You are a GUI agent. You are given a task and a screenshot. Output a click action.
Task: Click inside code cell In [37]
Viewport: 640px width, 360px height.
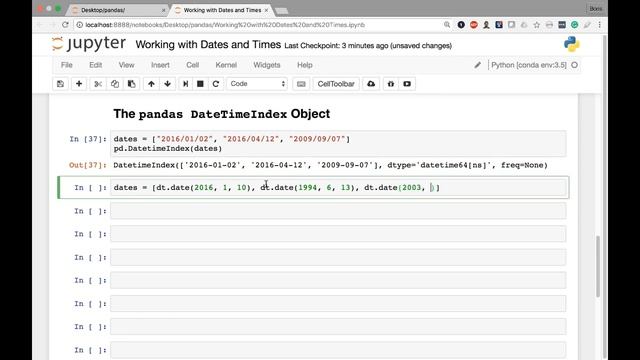(x=338, y=144)
